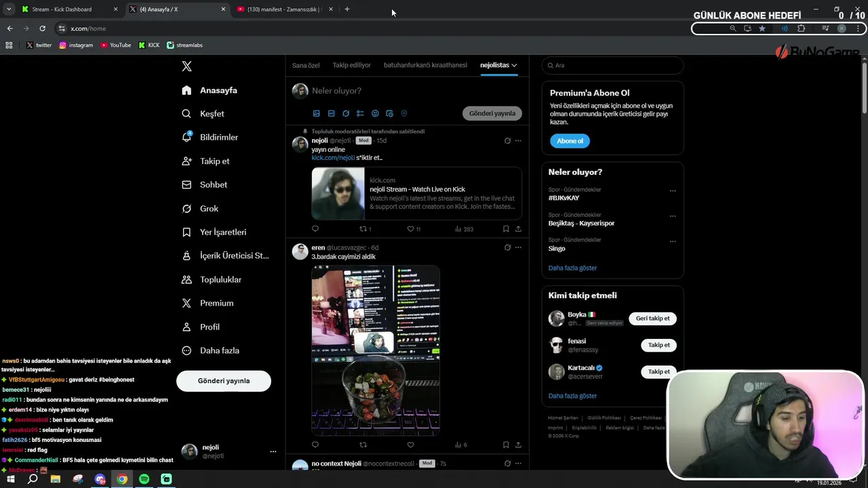Image resolution: width=868 pixels, height=488 pixels.
Task: Bookmark eren's tea post
Action: click(506, 445)
